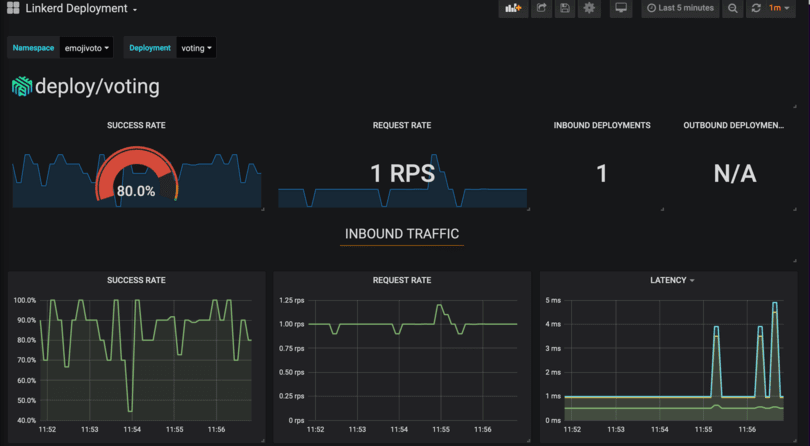Click the 5 ms latency axis label

coord(553,300)
